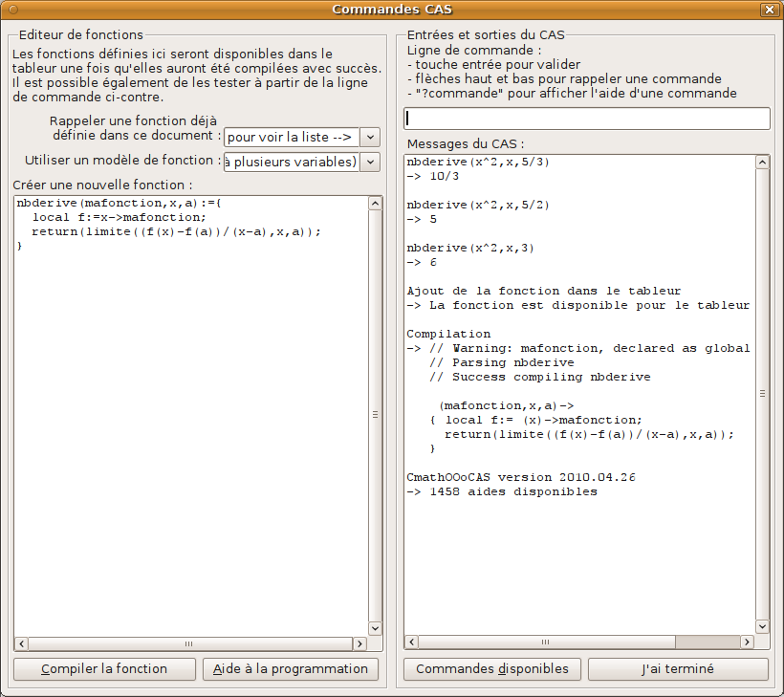
Task: Click inside the function editor text area
Action: 191,415
